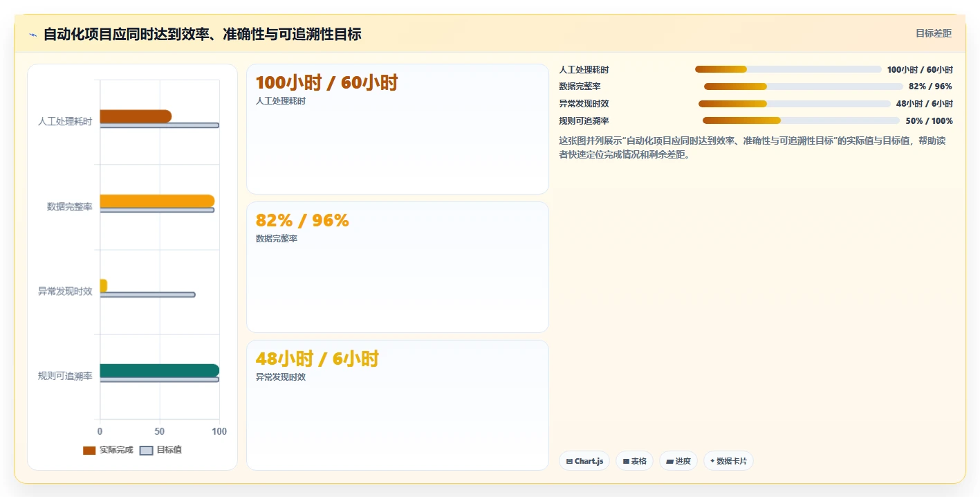
Task: Click 人工处理耗时 label in progress list
Action: pyautogui.click(x=584, y=70)
